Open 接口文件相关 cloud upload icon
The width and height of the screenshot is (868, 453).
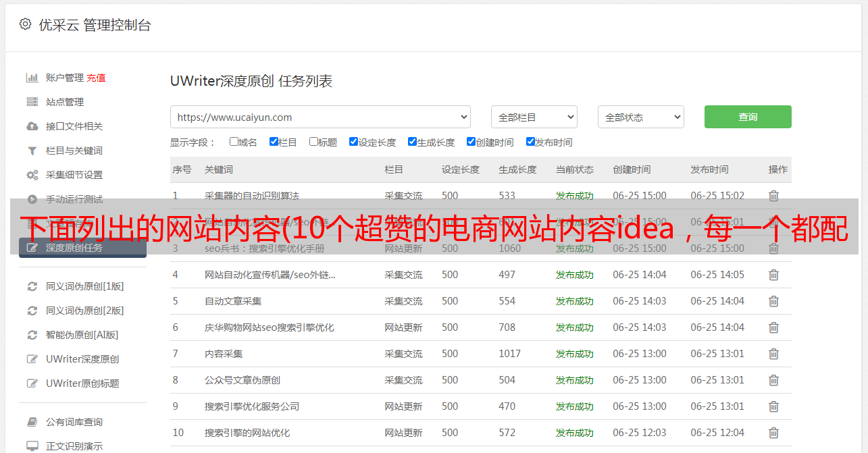tap(32, 126)
